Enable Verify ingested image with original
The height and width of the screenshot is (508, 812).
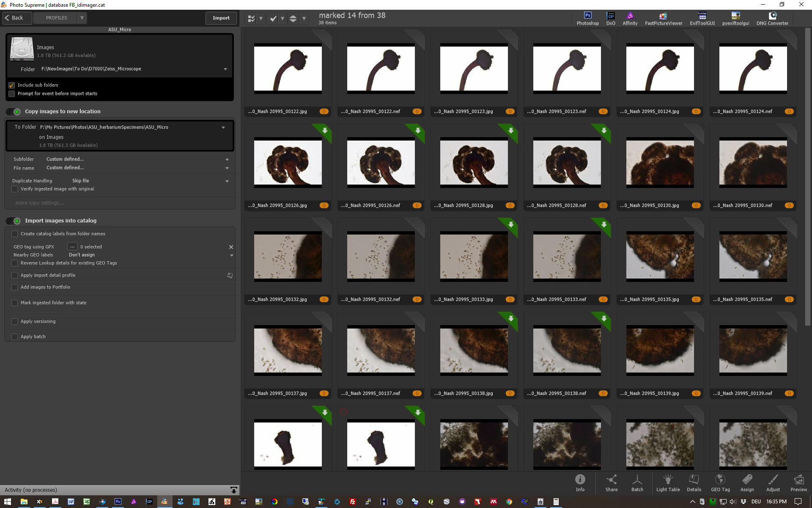tap(14, 189)
